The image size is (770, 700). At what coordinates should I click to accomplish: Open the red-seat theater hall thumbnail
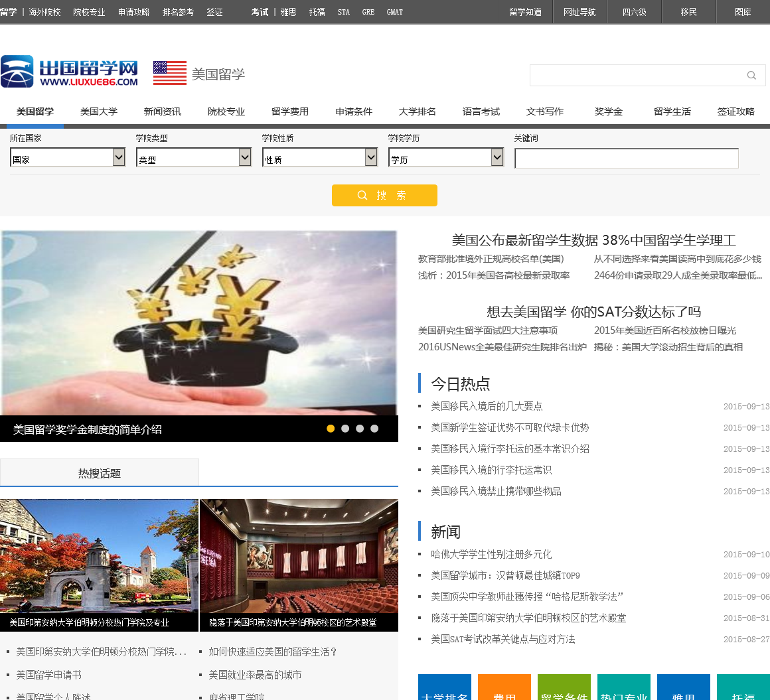point(299,557)
